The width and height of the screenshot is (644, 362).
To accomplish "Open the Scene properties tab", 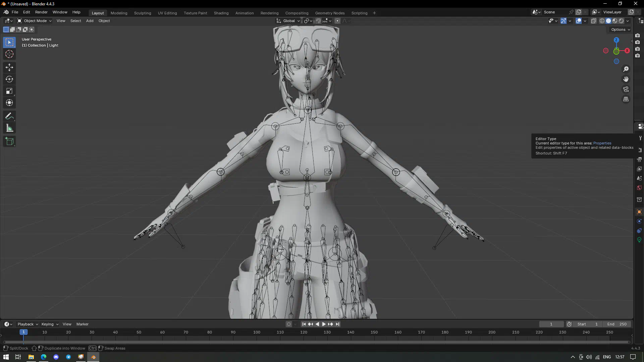I will pos(640,178).
